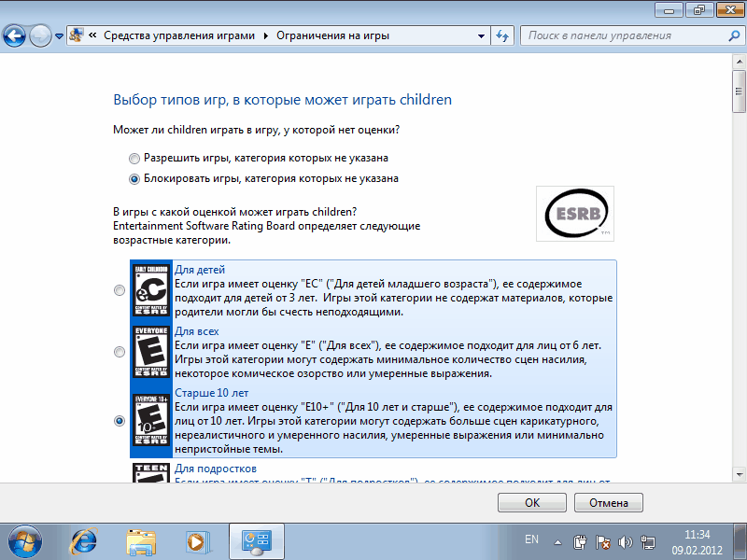The height and width of the screenshot is (560, 747).
Task: Click the Отмена button
Action: pyautogui.click(x=609, y=502)
